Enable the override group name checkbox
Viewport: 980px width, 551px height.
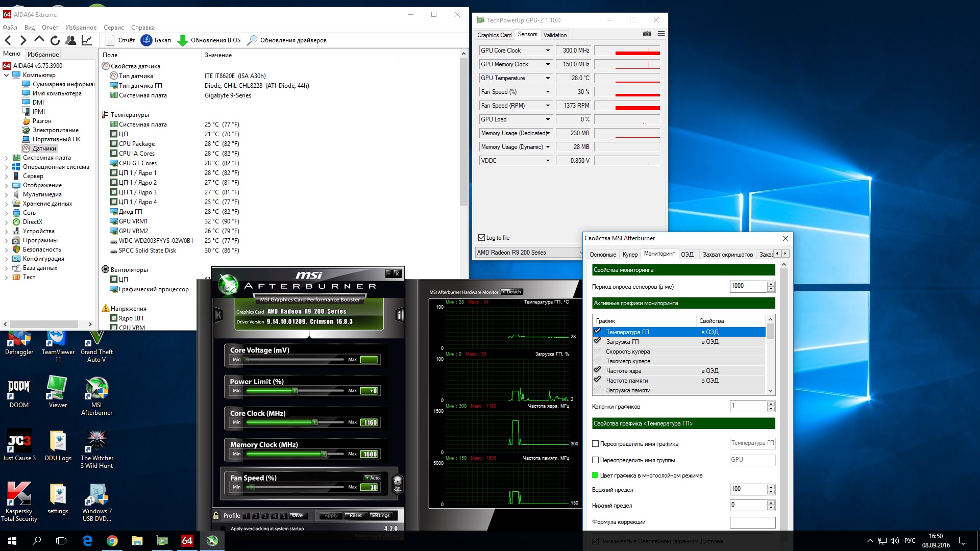595,460
